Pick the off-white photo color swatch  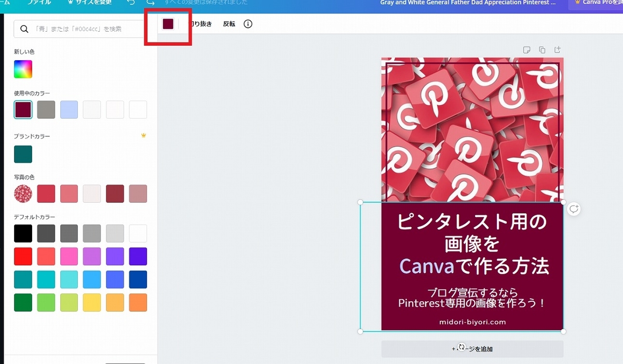point(92,193)
